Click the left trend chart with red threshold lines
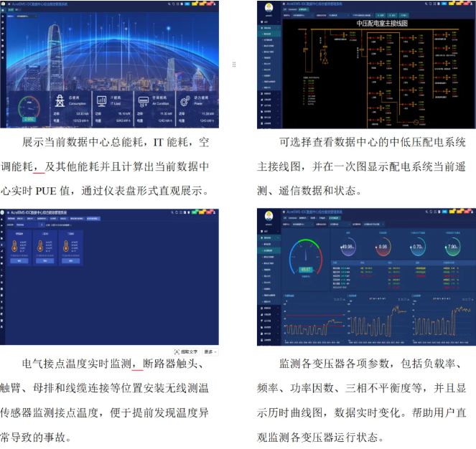Screen dimensions: 476x449 click(x=314, y=319)
